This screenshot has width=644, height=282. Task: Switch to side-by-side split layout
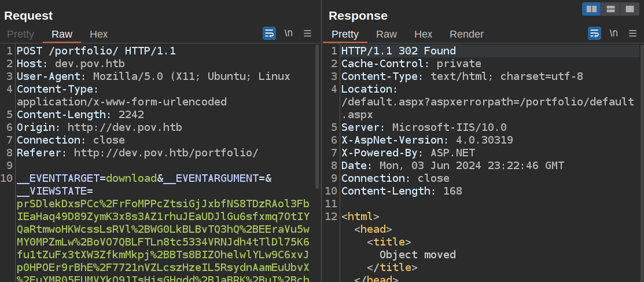coord(591,9)
